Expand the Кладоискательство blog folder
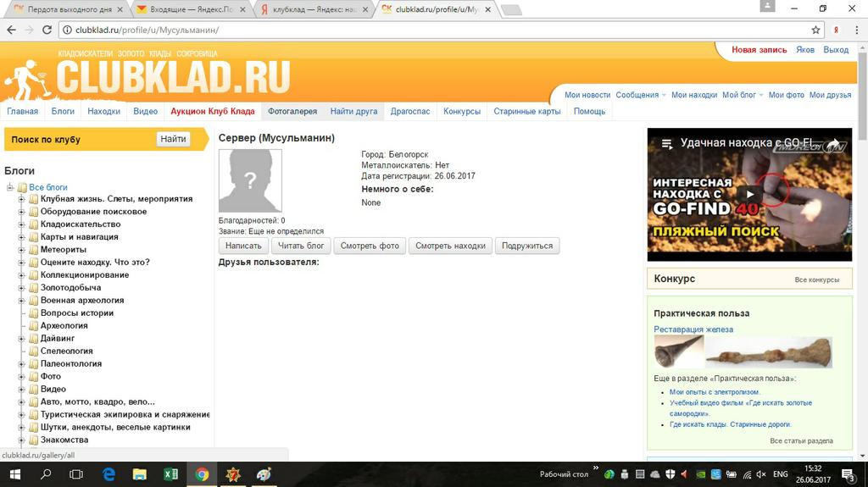The image size is (868, 487). (22, 224)
